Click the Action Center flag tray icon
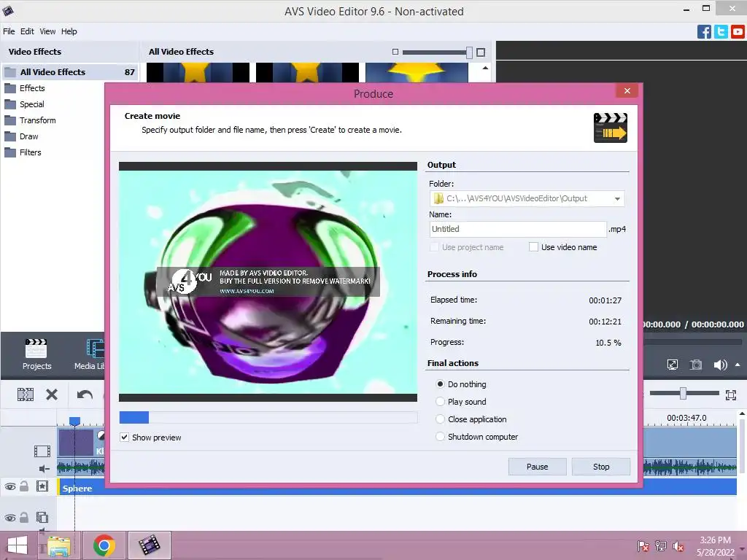This screenshot has height=560, width=747. pos(643,546)
